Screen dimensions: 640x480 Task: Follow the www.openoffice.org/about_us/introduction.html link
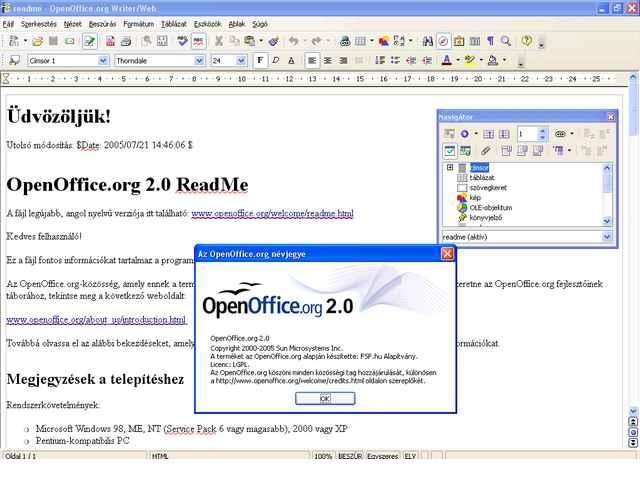tap(96, 320)
